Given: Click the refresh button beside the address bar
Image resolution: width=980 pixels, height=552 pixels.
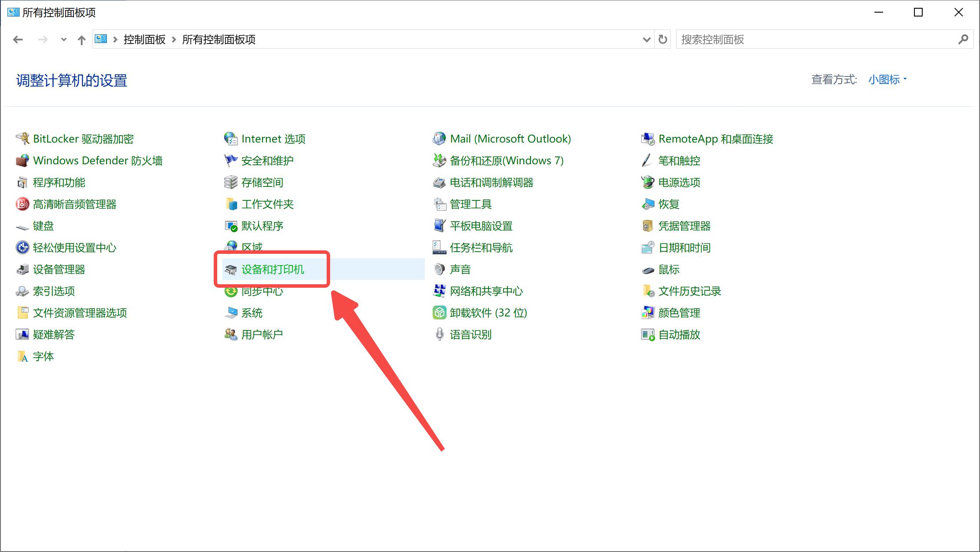Looking at the screenshot, I should pyautogui.click(x=662, y=40).
